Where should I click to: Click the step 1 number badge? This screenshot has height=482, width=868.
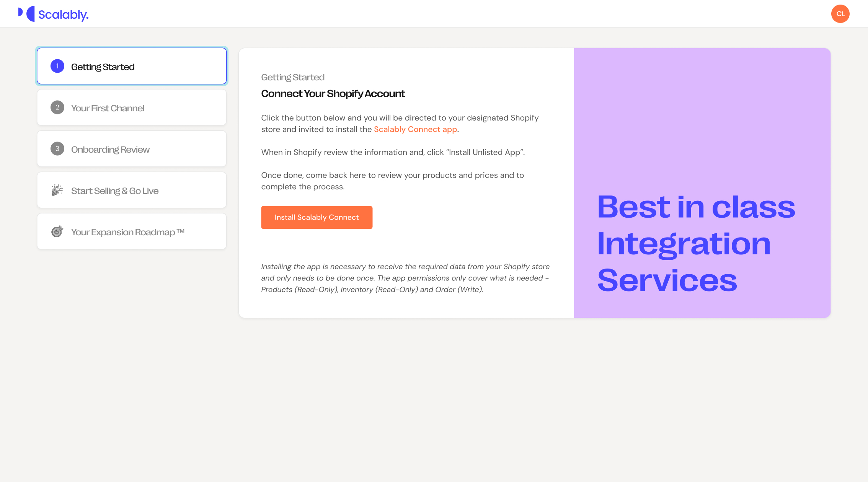(57, 66)
